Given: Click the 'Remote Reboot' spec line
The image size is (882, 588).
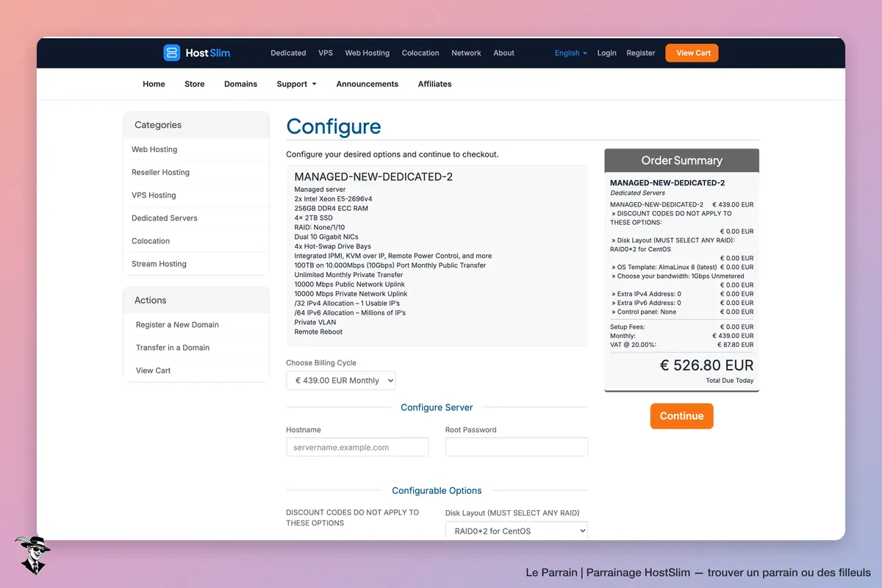Looking at the screenshot, I should 318,332.
